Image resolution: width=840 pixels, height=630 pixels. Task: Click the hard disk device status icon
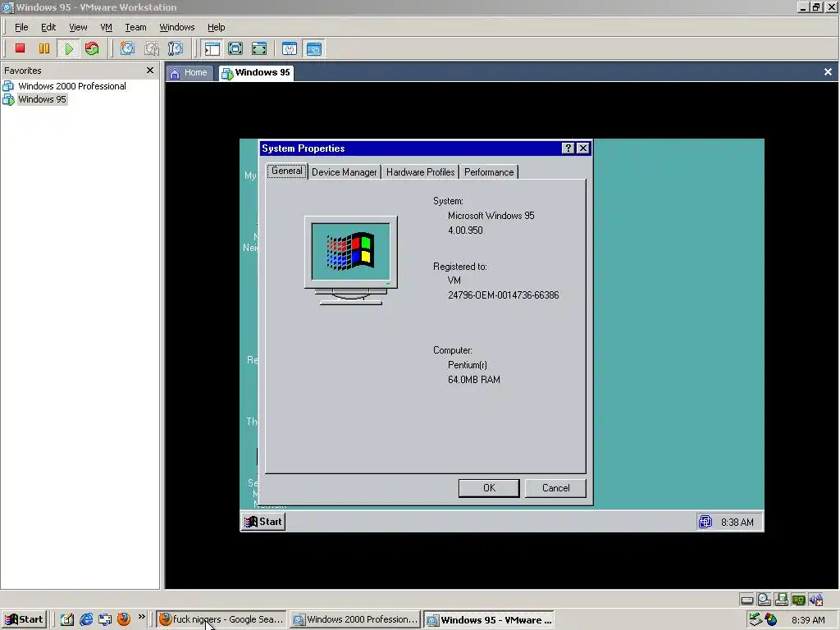click(x=746, y=600)
